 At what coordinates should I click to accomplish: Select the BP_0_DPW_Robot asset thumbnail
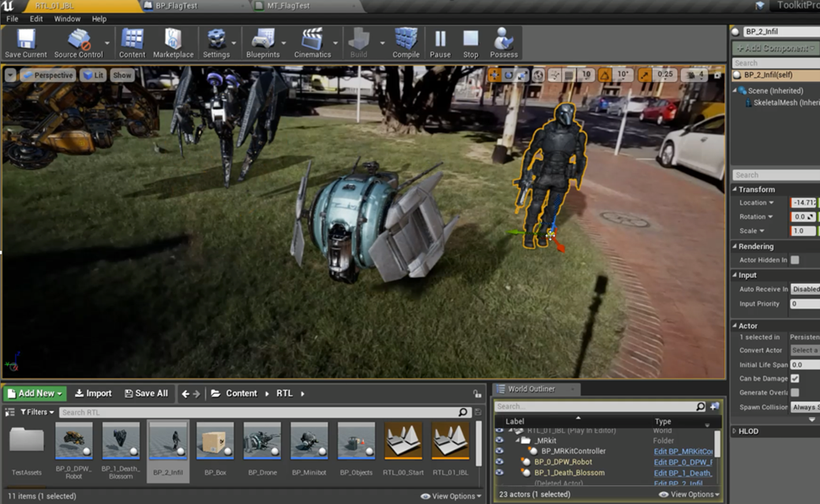coord(73,441)
